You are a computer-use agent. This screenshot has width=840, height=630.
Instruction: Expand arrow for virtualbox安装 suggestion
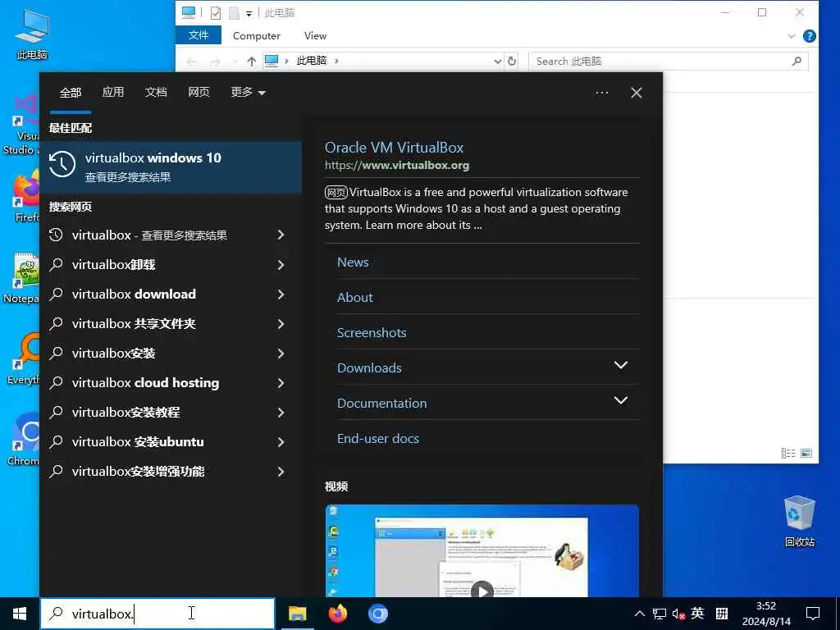[x=281, y=353]
